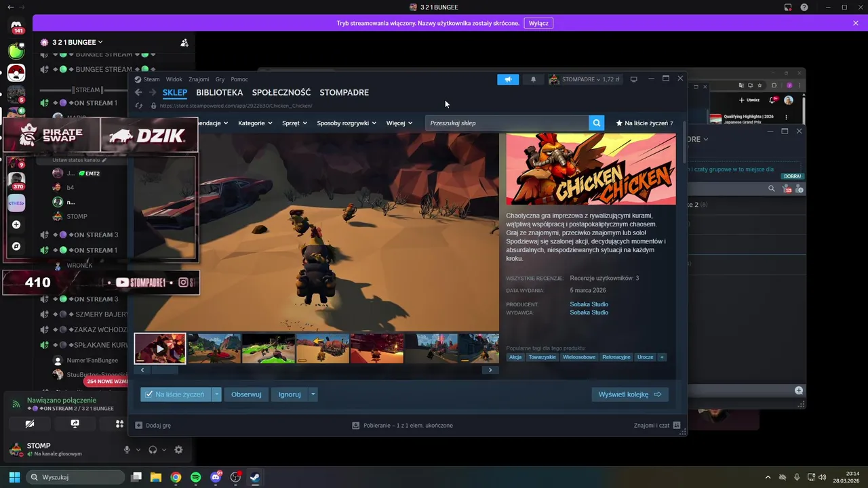Click the downloads icon in Steam footer

356,425
